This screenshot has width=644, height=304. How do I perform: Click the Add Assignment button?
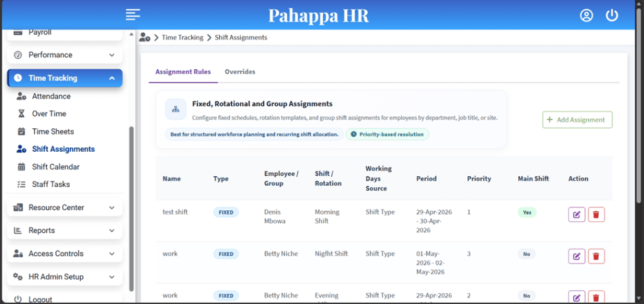coord(577,120)
